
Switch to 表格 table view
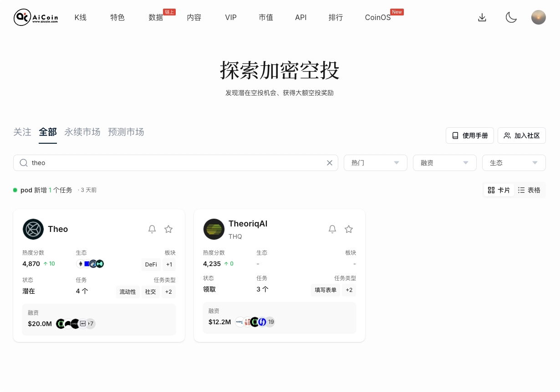point(529,190)
